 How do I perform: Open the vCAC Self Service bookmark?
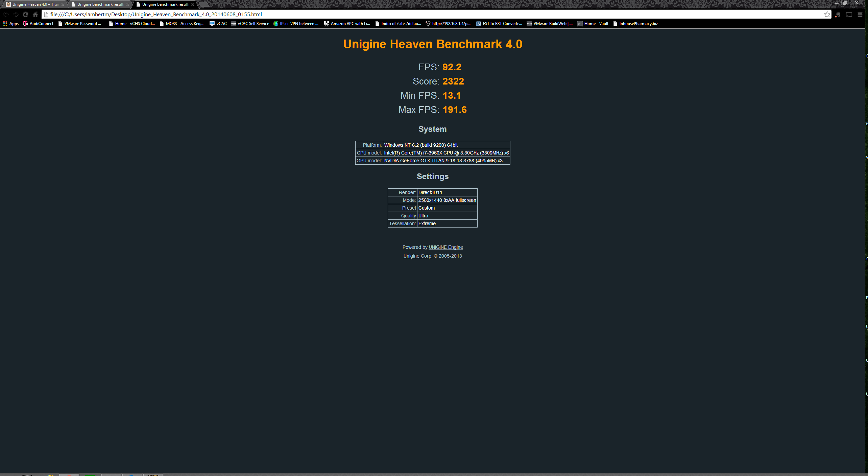click(x=250, y=24)
